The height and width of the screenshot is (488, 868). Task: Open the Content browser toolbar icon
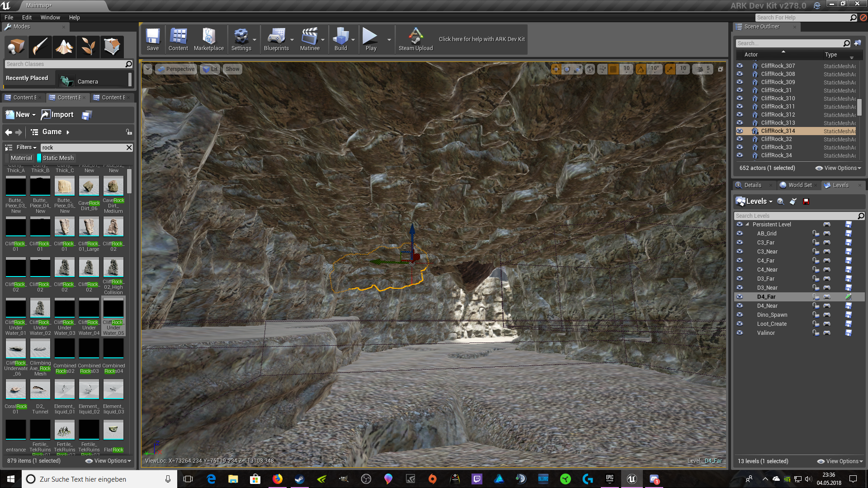pos(178,40)
